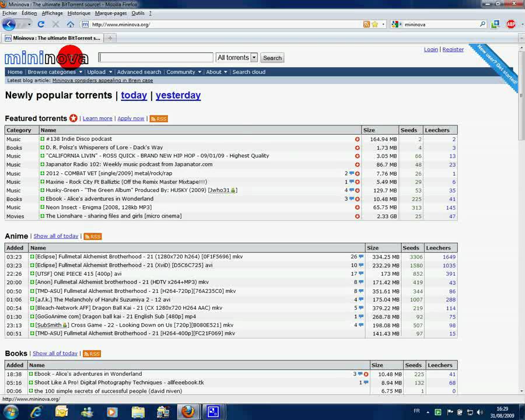View yesterday's popular torrents link
Viewport: 525px width, 420px height.
tap(178, 95)
